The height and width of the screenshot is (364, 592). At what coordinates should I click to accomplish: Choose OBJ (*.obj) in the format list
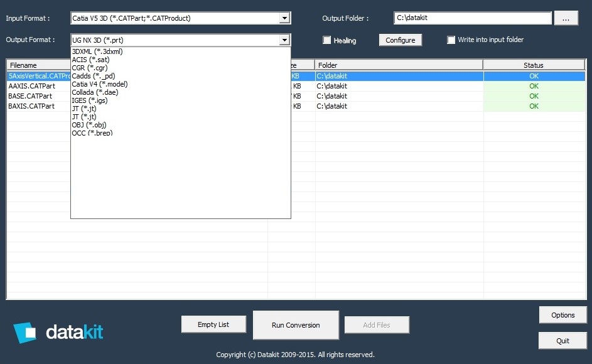180,125
